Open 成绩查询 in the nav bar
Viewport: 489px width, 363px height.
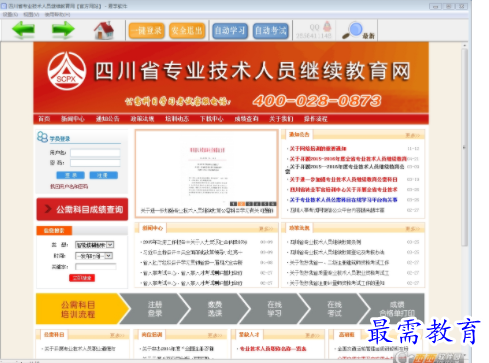[x=246, y=119]
